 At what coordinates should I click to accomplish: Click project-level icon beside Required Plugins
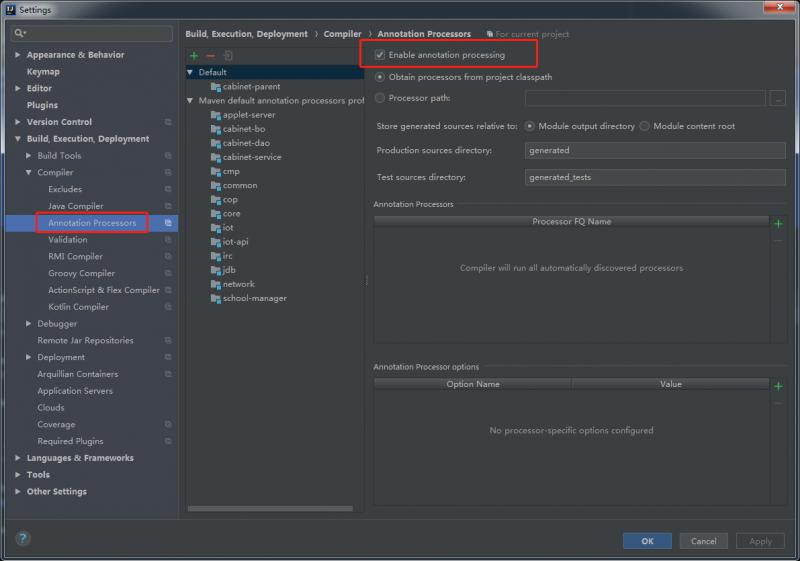pos(168,441)
